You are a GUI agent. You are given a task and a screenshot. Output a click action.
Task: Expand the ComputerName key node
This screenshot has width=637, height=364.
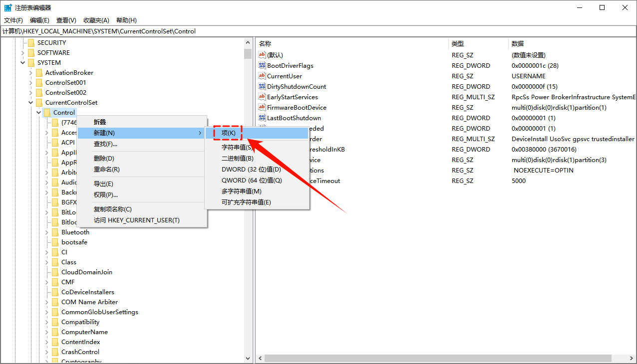pos(47,332)
